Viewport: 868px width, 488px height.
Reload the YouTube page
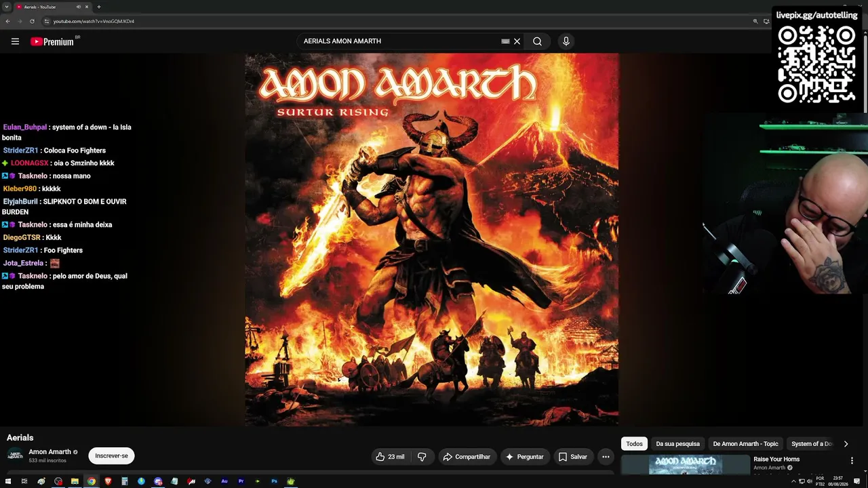(32, 21)
